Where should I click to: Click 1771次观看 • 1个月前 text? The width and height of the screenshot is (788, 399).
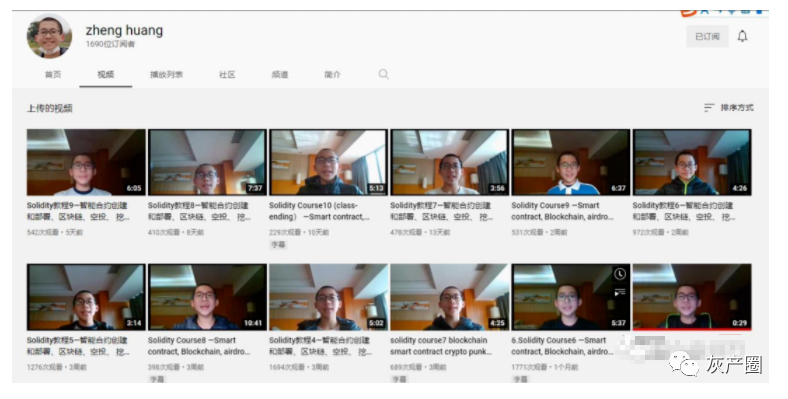(x=545, y=367)
